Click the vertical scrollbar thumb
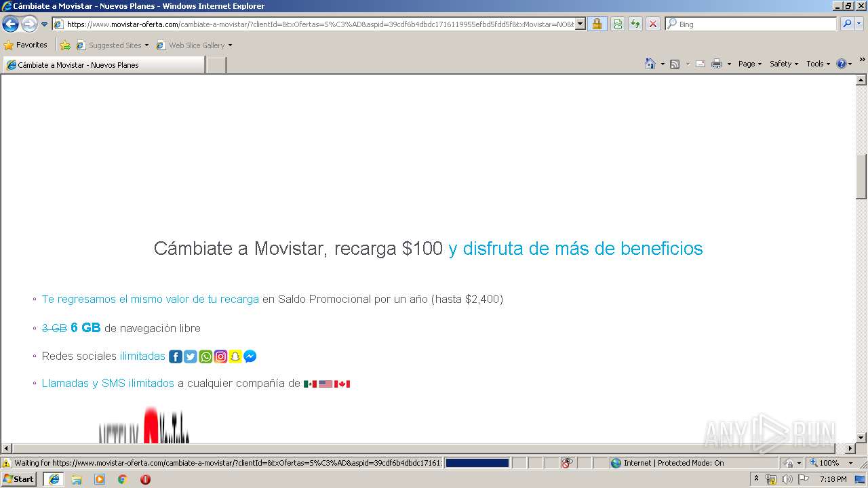Image resolution: width=868 pixels, height=488 pixels. click(862, 177)
